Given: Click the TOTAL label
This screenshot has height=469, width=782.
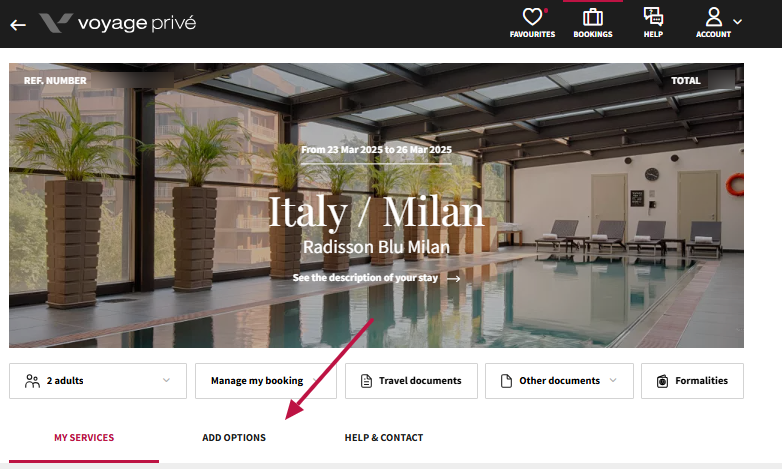Looking at the screenshot, I should (685, 81).
